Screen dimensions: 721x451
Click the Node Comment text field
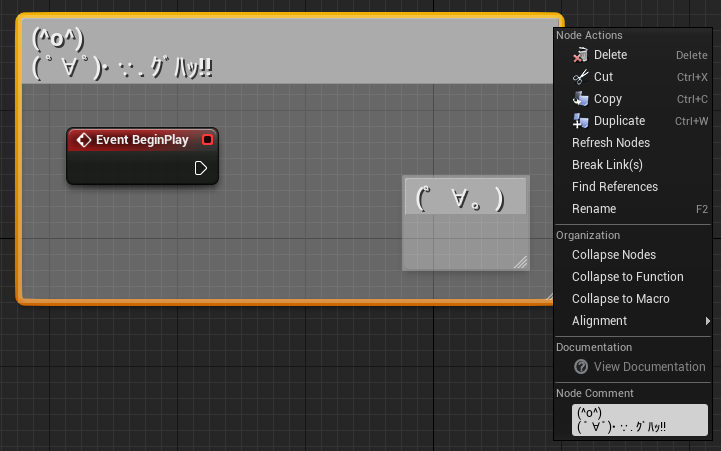coord(640,420)
